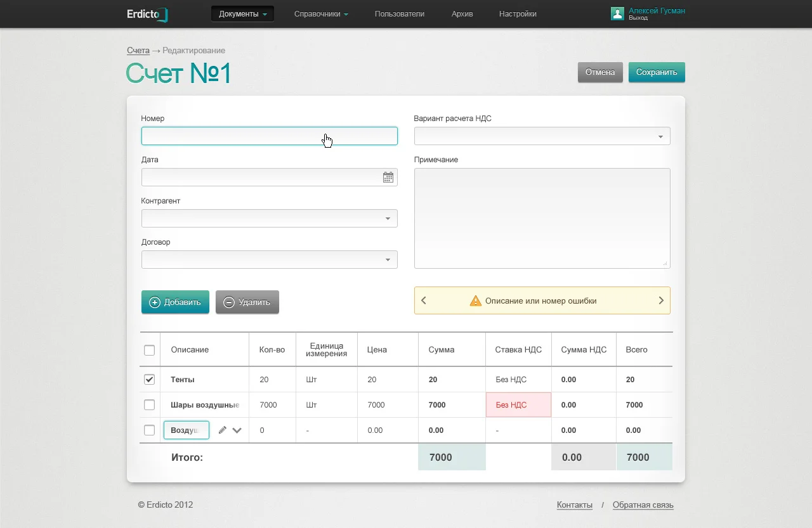This screenshot has width=812, height=528.
Task: Open the Алексей Гусман profile link
Action: [x=657, y=11]
